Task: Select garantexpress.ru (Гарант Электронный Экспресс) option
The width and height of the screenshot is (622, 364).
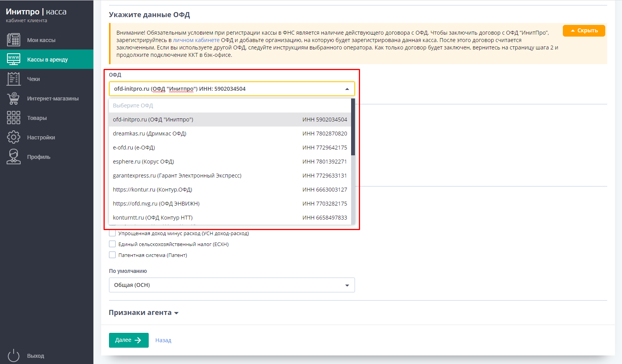Action: tap(230, 176)
